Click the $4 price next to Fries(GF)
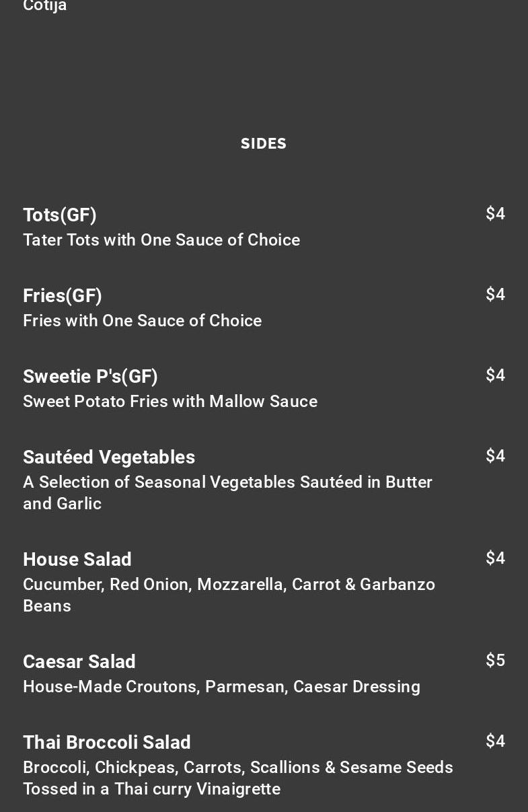This screenshot has width=528, height=812. (x=495, y=294)
